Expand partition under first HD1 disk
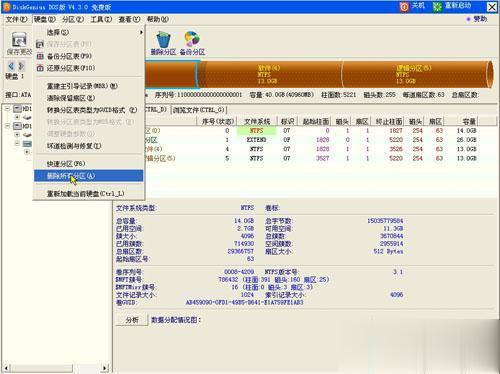The width and height of the screenshot is (500, 374). pyautogui.click(x=17, y=117)
